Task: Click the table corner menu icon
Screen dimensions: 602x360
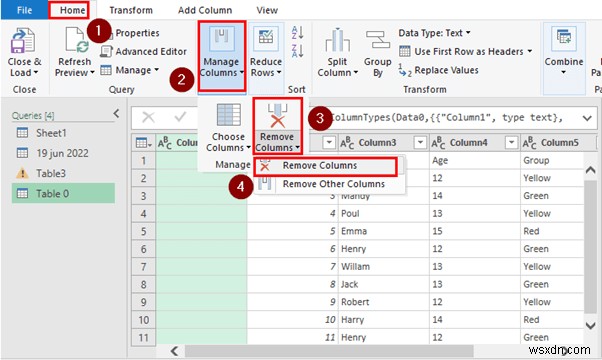Action: pos(144,143)
